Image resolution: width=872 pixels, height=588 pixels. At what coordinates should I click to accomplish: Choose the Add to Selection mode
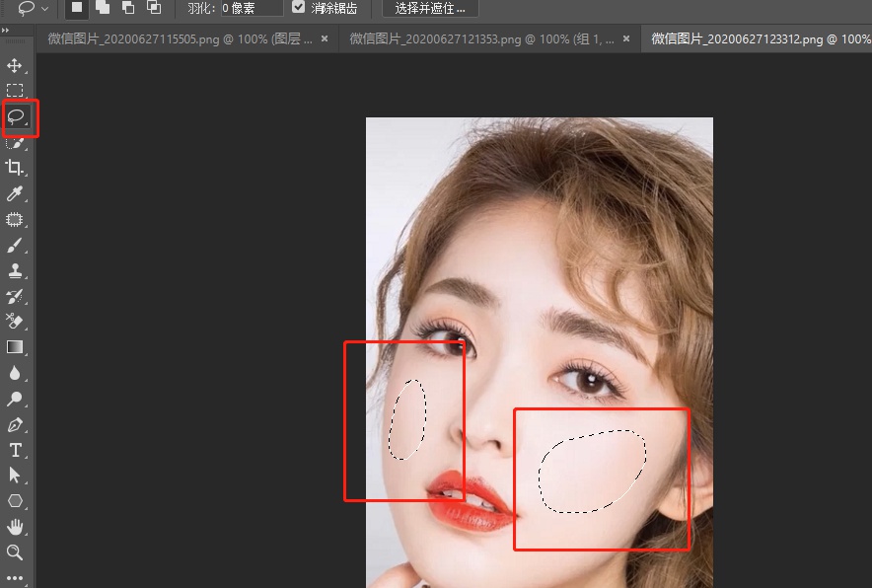coord(103,7)
